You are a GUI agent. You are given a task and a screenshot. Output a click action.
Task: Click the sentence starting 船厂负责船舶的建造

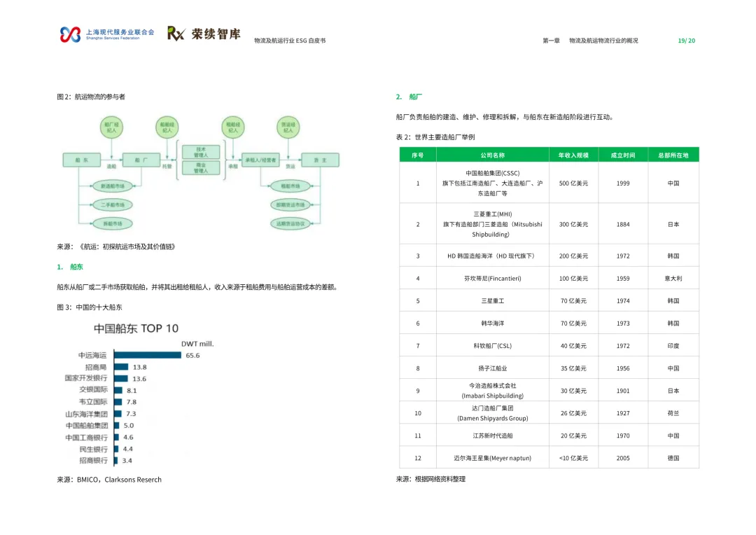(x=505, y=117)
